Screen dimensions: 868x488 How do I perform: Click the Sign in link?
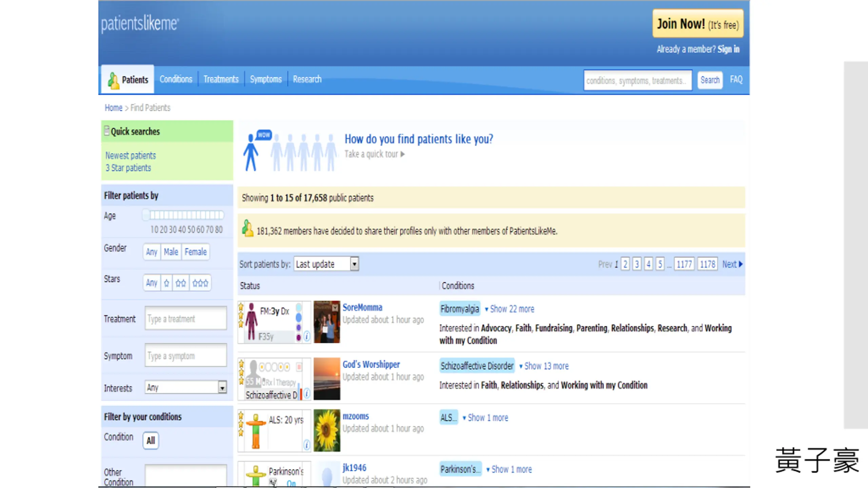(x=728, y=49)
